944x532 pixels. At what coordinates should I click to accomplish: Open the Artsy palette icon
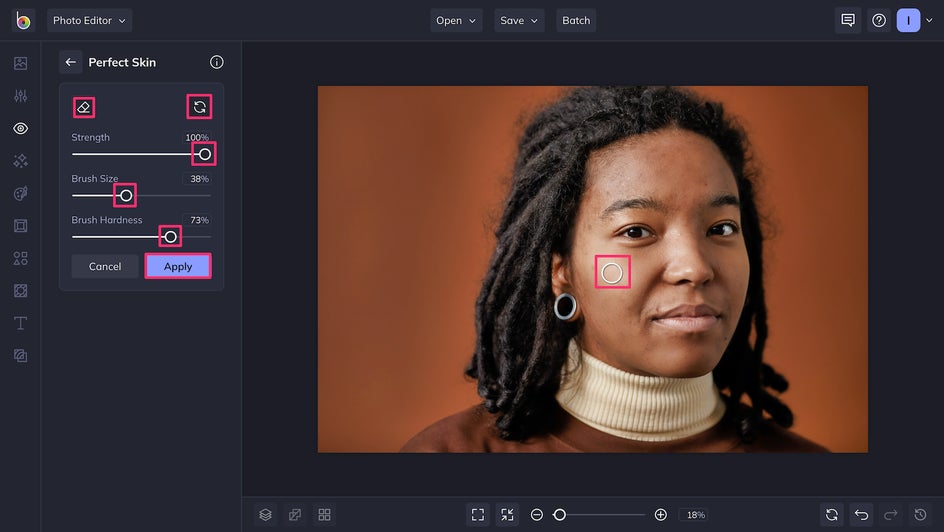(20, 193)
